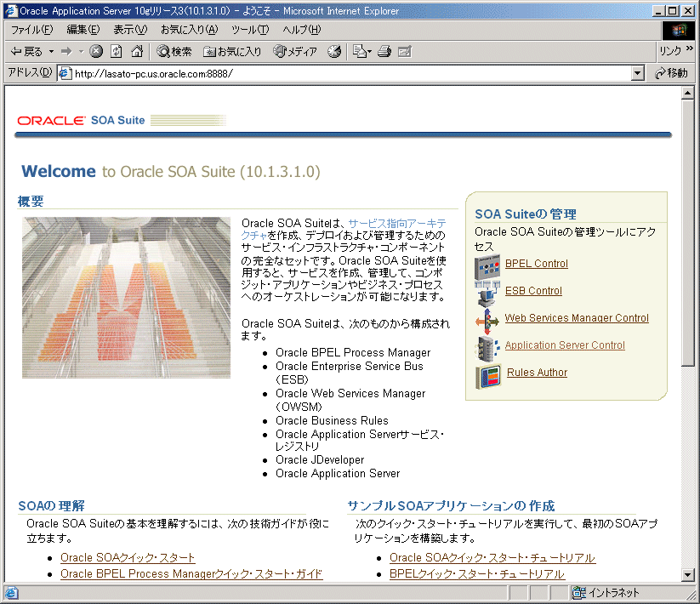The image size is (700, 604).
Task: Click the ESB Control icon
Action: coord(487,294)
